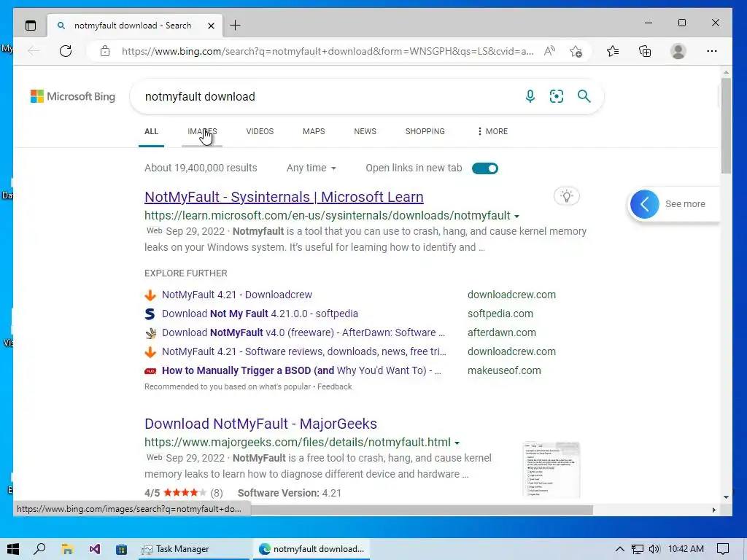747x560 pixels.
Task: Open first NotMyFault 4.21 - Downloadcrew link
Action: point(237,295)
